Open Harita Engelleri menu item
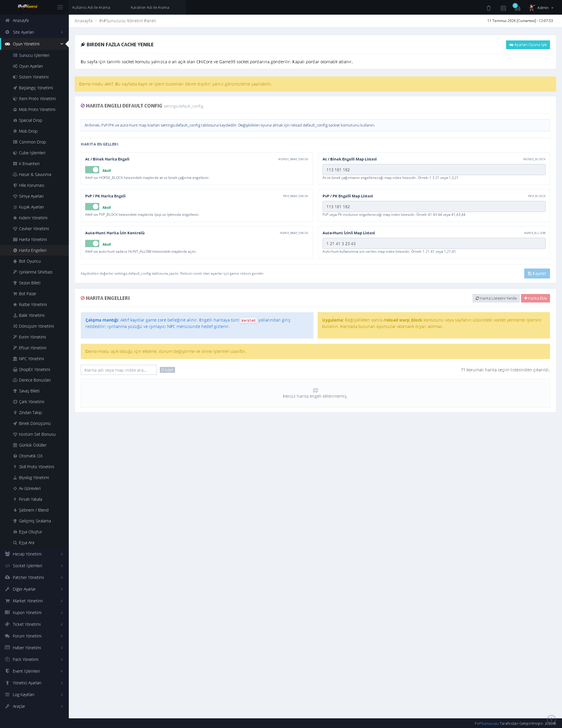562x728 pixels. click(34, 250)
